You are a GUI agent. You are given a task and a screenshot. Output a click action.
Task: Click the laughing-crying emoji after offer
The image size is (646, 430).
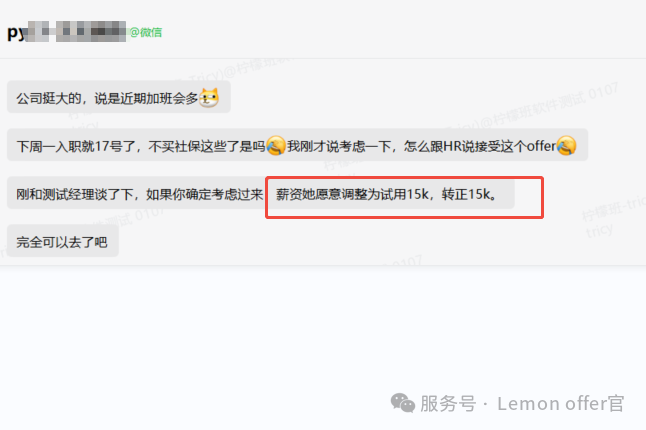pyautogui.click(x=566, y=146)
